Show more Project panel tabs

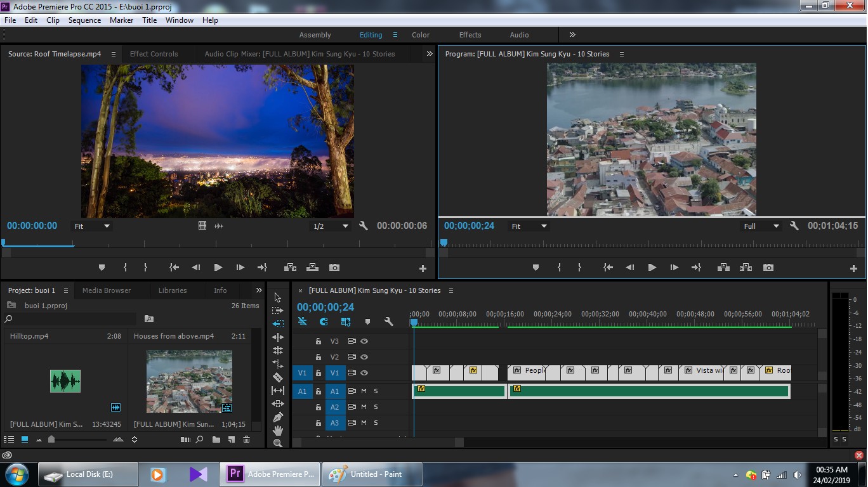[259, 290]
